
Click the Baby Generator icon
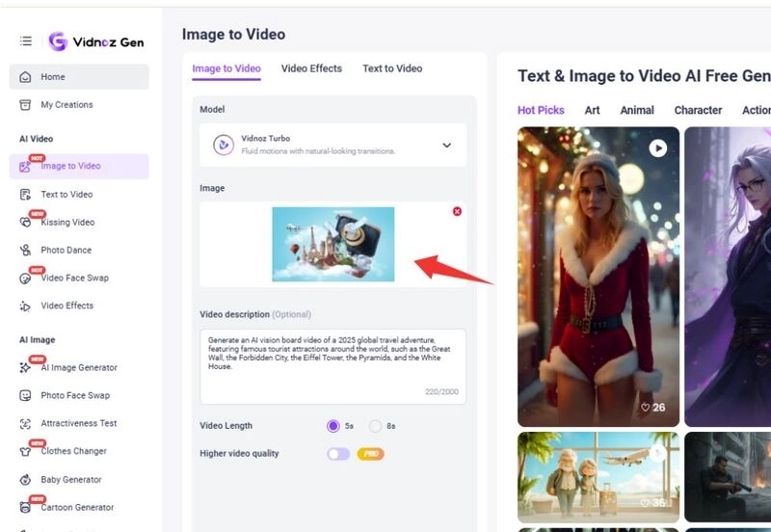[25, 479]
